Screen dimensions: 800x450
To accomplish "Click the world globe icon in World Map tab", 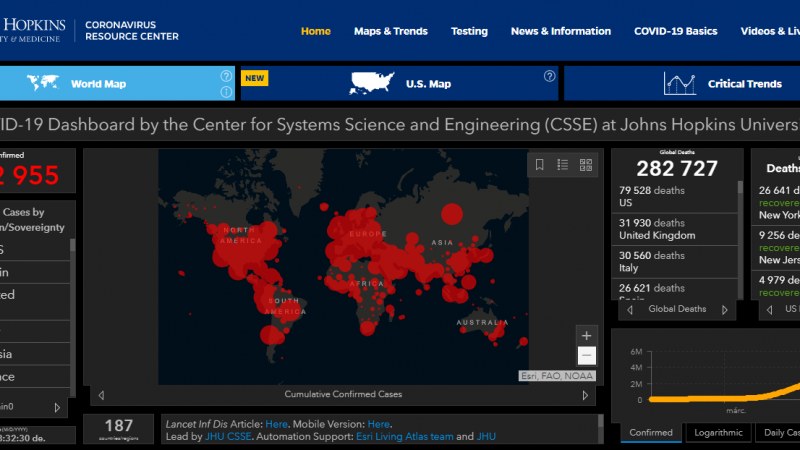I will pos(43,83).
